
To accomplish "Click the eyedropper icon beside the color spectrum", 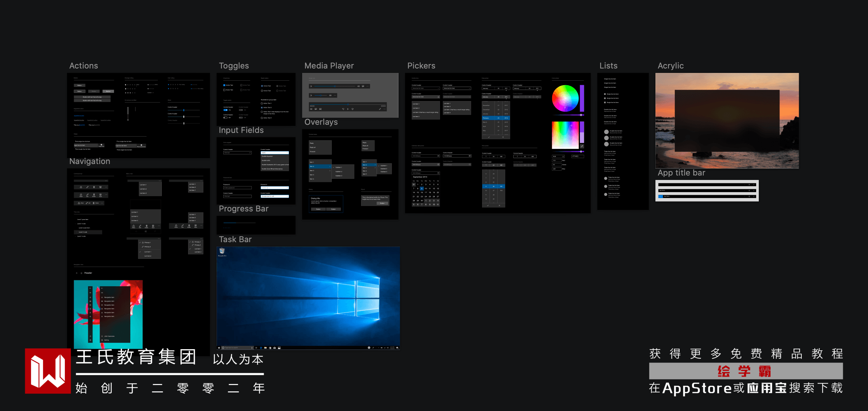I will (582, 146).
